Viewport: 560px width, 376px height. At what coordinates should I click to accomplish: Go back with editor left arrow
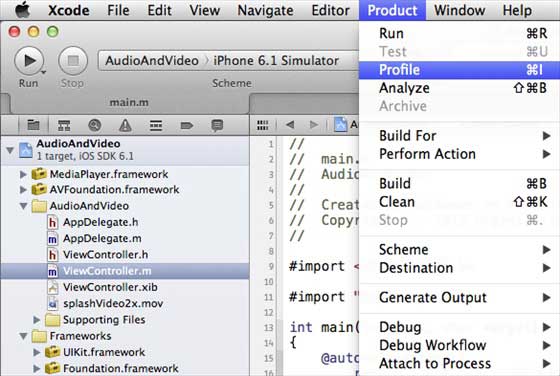point(290,125)
